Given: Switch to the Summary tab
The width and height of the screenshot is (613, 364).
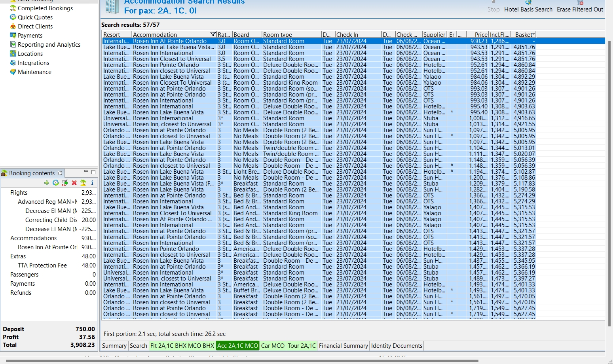Looking at the screenshot, I should click(114, 346).
